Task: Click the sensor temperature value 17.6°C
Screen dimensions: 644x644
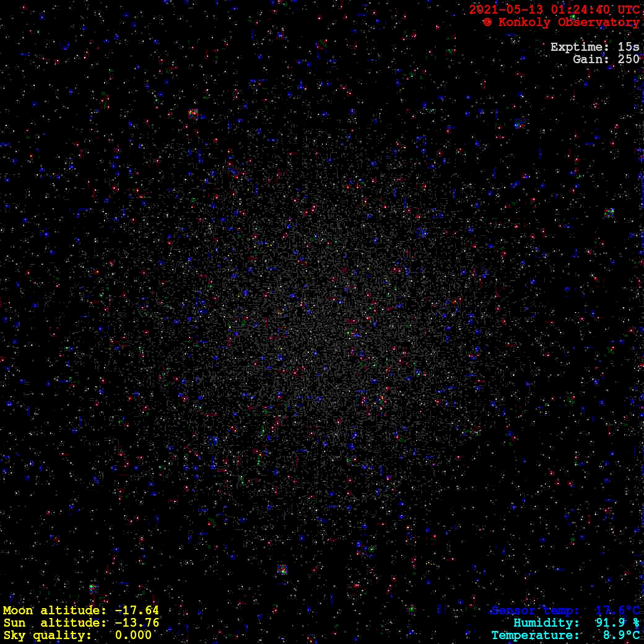Action: pos(617,611)
